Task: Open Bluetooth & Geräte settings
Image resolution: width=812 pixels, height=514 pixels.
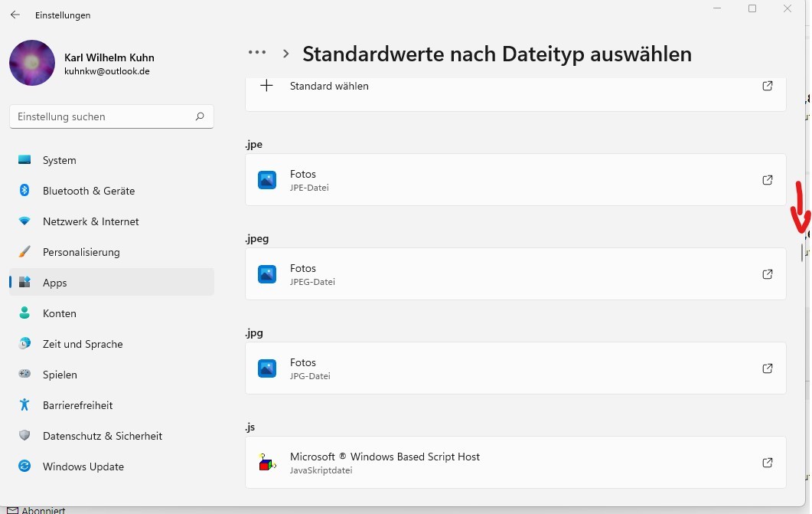Action: point(112,191)
